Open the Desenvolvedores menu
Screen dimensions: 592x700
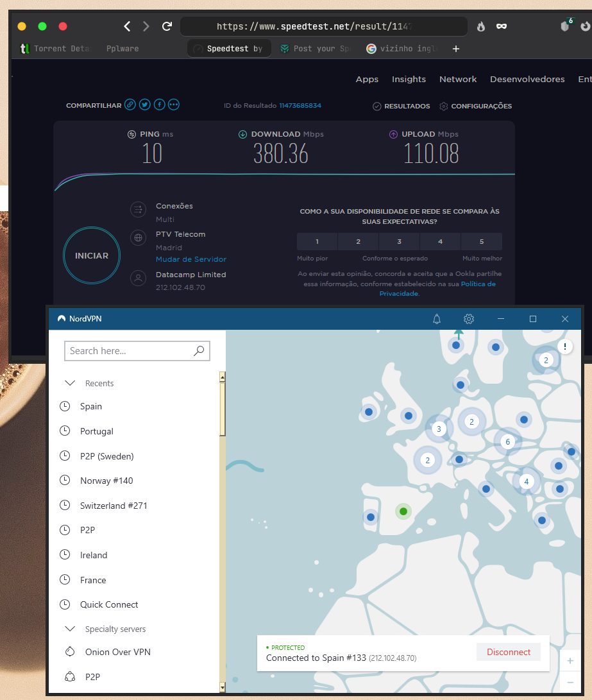point(527,79)
